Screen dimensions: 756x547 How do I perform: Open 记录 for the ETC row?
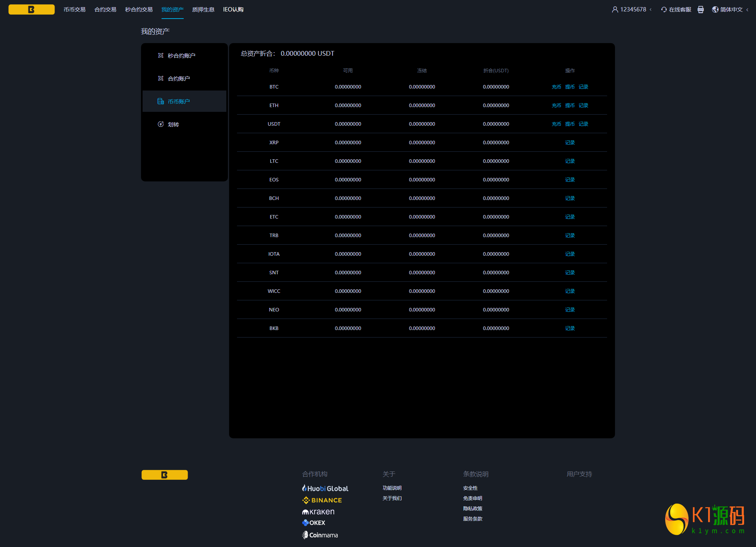coord(570,217)
